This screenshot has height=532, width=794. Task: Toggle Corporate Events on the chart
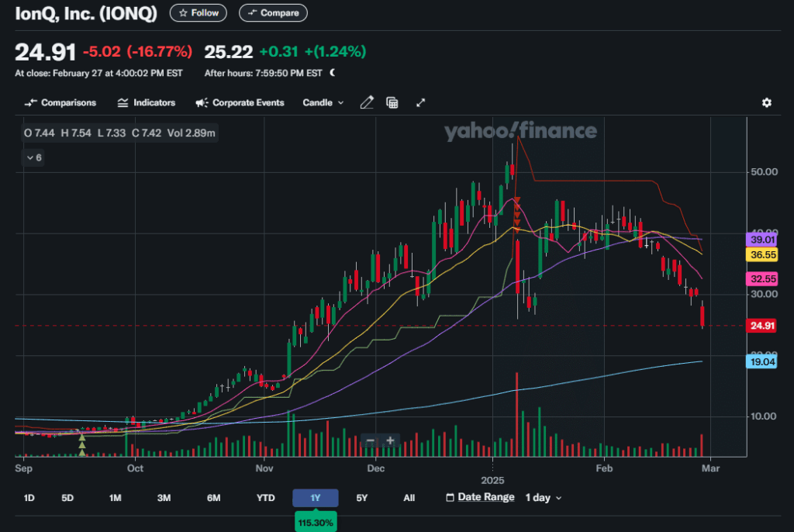click(240, 102)
